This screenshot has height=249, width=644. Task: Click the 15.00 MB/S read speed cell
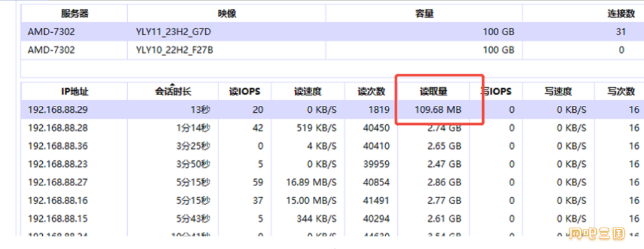(312, 200)
